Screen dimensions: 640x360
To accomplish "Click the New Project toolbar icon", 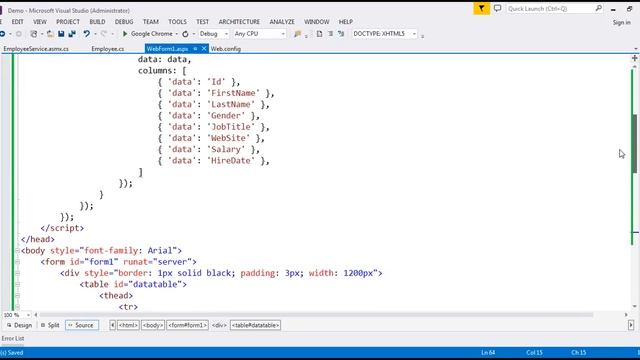I will tap(34, 34).
